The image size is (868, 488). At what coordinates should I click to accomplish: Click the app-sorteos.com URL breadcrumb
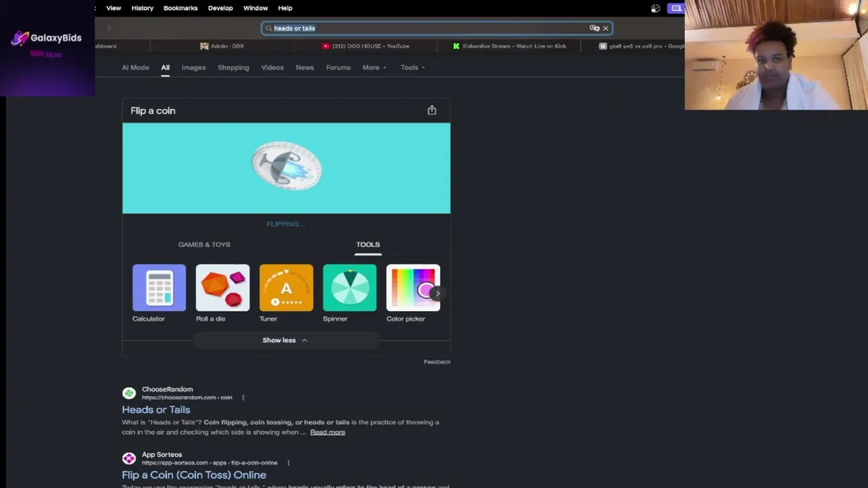[210, 463]
